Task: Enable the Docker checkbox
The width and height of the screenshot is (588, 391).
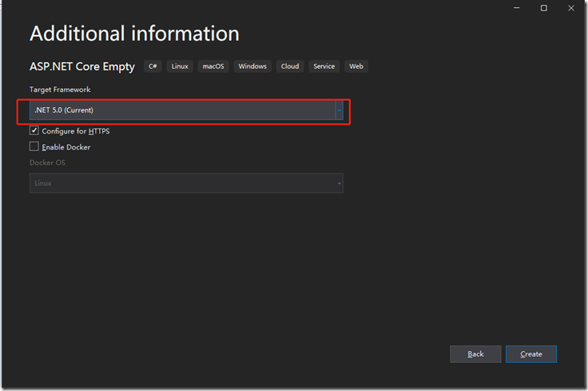Action: click(x=34, y=146)
